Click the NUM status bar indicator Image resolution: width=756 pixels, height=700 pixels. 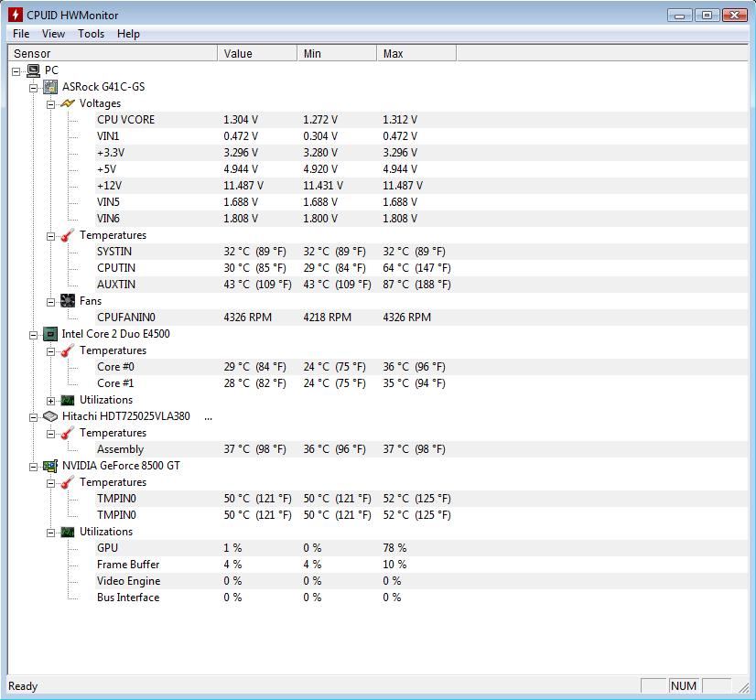[683, 686]
